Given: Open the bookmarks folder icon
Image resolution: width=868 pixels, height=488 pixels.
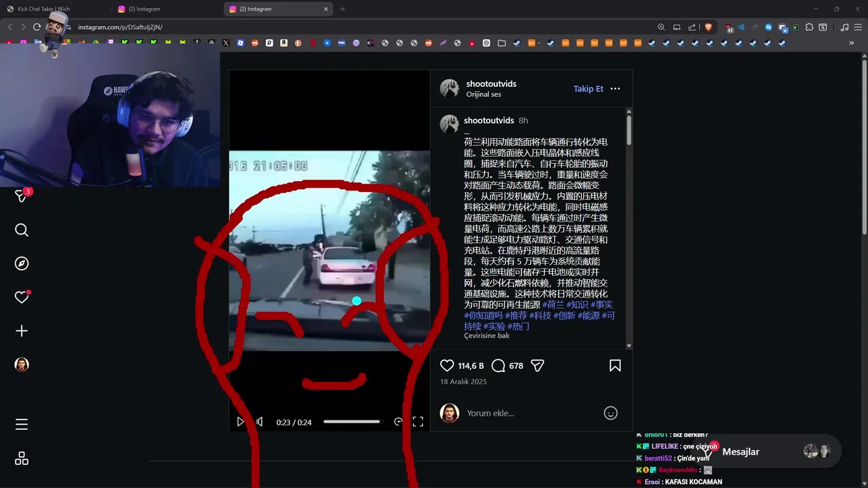Looking at the screenshot, I should [x=501, y=43].
